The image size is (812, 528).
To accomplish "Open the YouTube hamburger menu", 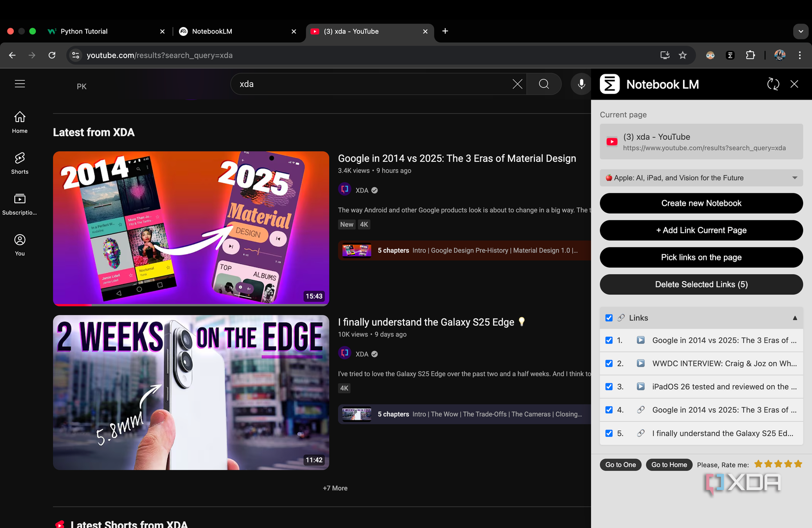I will [20, 84].
